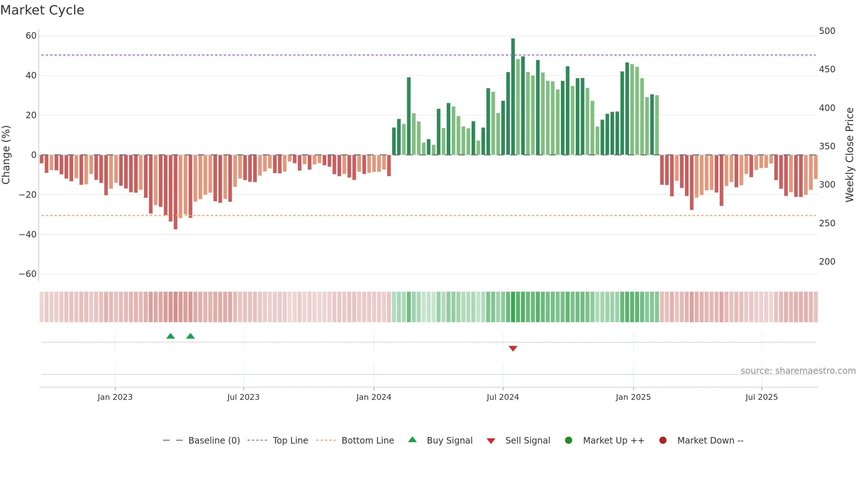Image resolution: width=868 pixels, height=488 pixels.
Task: Click the Jan 2023 axis label
Action: tap(115, 397)
